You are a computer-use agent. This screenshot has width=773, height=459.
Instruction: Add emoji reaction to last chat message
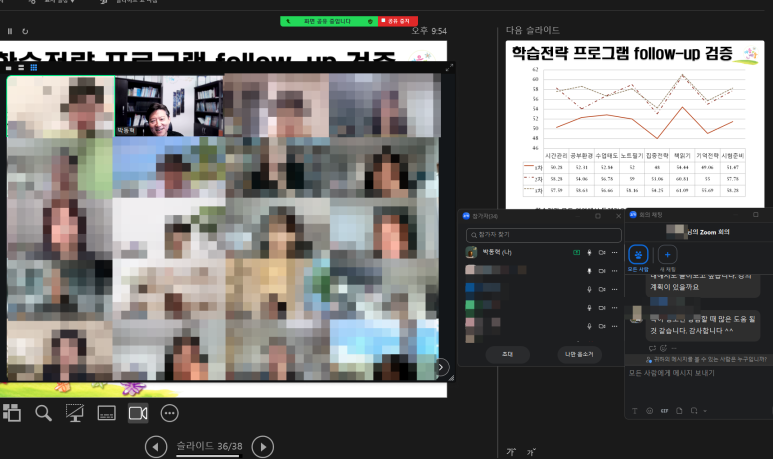tap(664, 348)
